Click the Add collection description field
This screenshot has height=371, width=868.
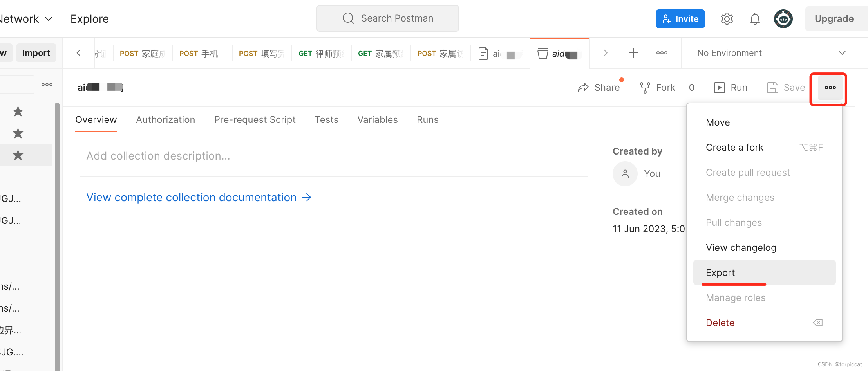pos(333,156)
